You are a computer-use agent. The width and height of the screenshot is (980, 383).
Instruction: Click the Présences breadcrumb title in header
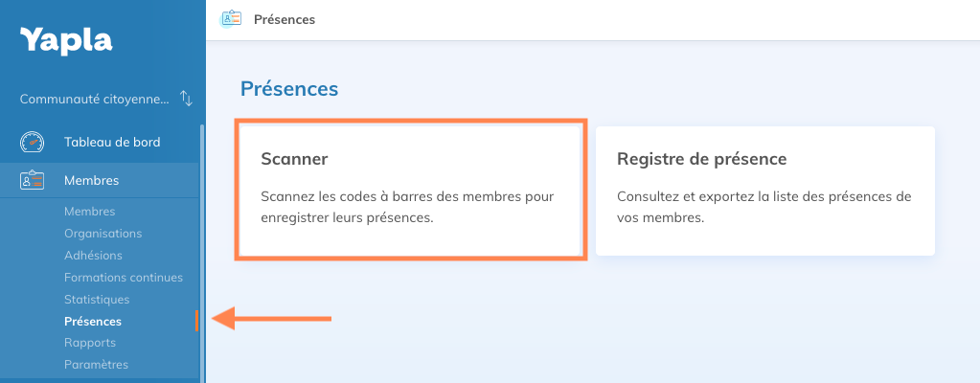pos(285,19)
